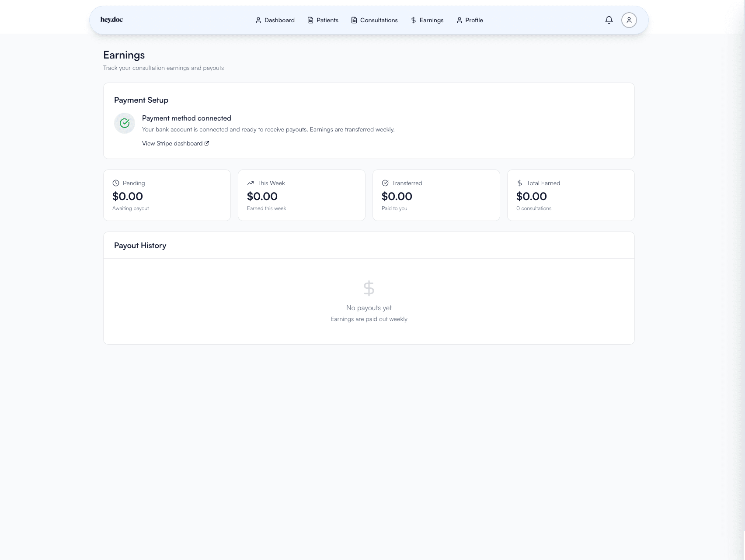Click the person icon next to Dashboard
Viewport: 745px width, 560px height.
258,20
